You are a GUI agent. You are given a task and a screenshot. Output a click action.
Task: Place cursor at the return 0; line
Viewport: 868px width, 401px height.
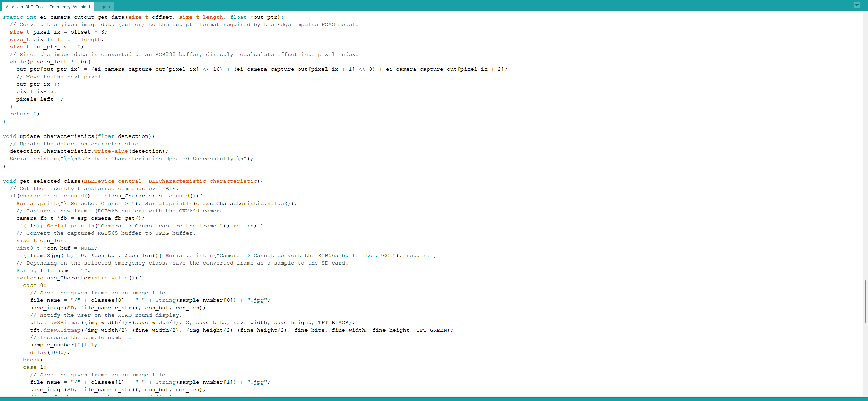click(24, 114)
